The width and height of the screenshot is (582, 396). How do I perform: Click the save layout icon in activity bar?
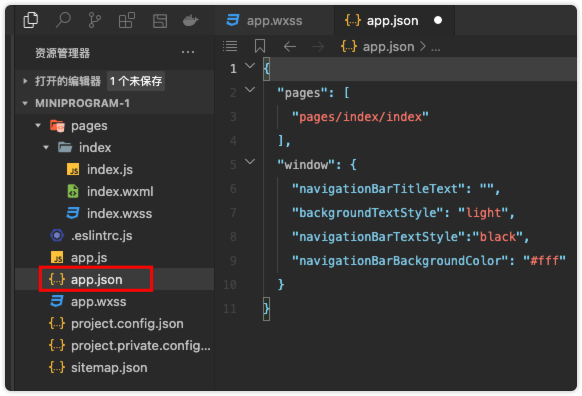click(x=160, y=21)
